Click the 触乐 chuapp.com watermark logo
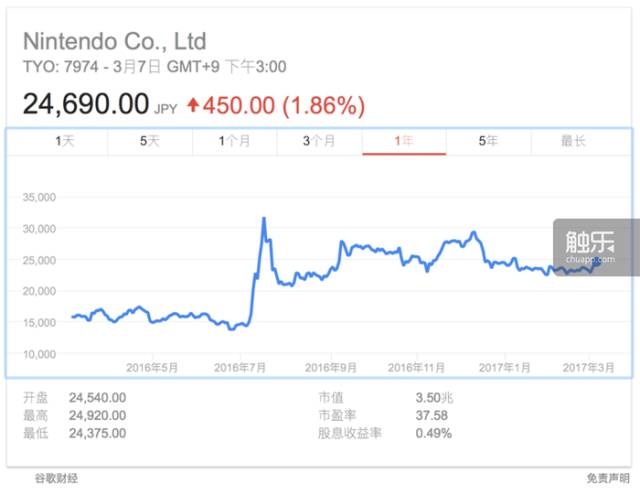Image resolution: width=640 pixels, height=495 pixels. [x=591, y=247]
